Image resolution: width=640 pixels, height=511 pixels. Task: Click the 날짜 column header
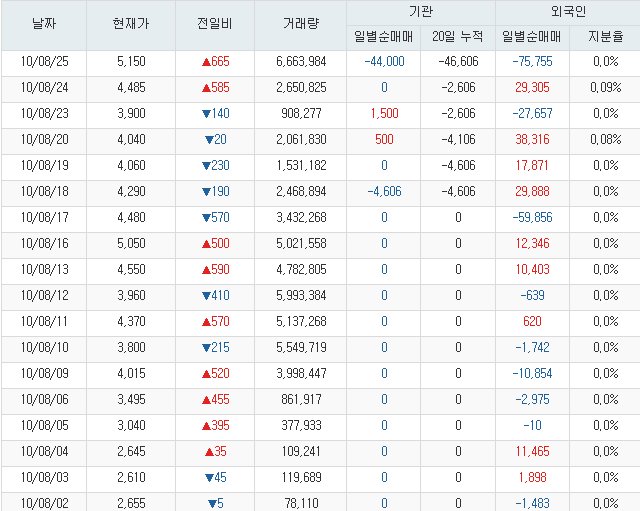(44, 24)
